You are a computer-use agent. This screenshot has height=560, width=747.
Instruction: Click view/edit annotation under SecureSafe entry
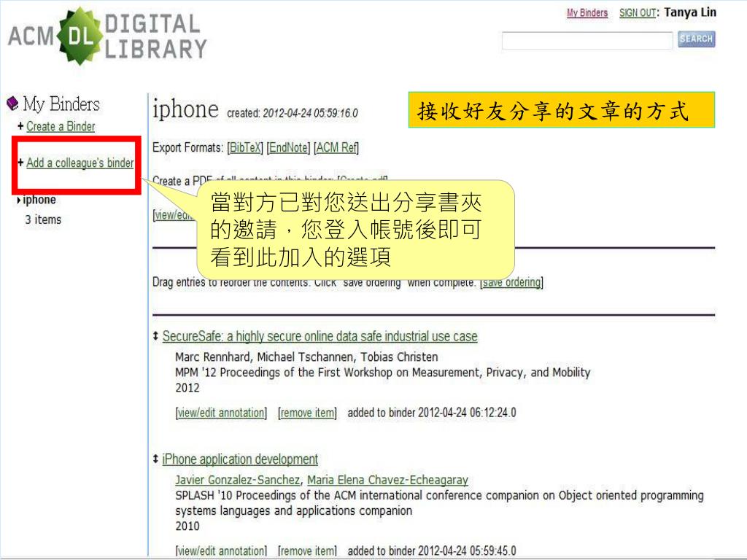tap(221, 413)
